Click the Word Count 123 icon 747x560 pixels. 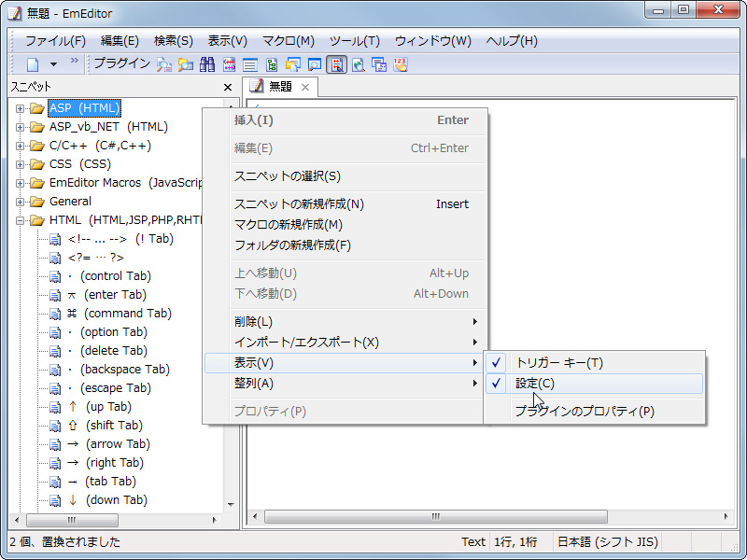point(402,64)
